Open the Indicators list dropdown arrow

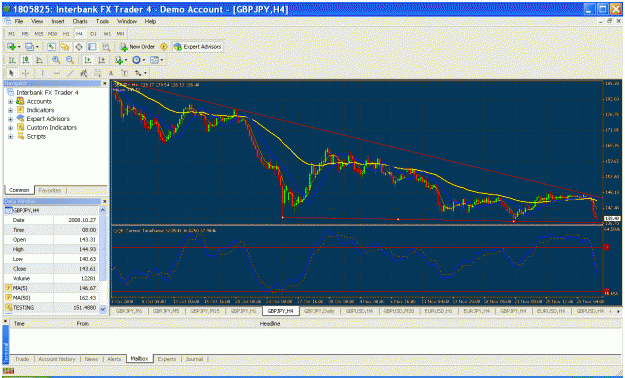click(x=126, y=60)
